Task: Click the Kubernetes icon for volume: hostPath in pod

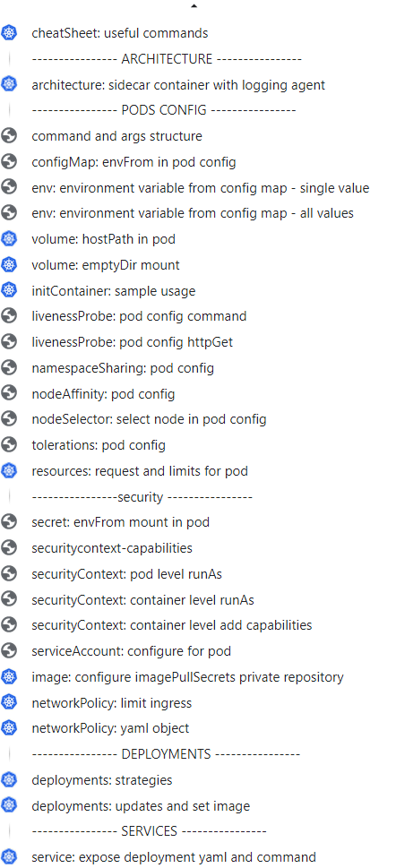Action: [10, 239]
